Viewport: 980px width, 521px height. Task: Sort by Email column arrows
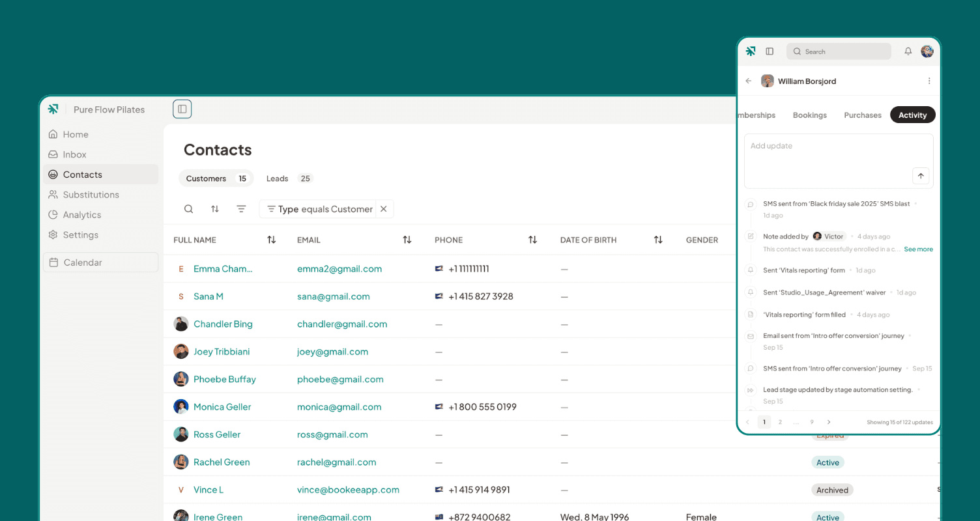click(x=407, y=240)
